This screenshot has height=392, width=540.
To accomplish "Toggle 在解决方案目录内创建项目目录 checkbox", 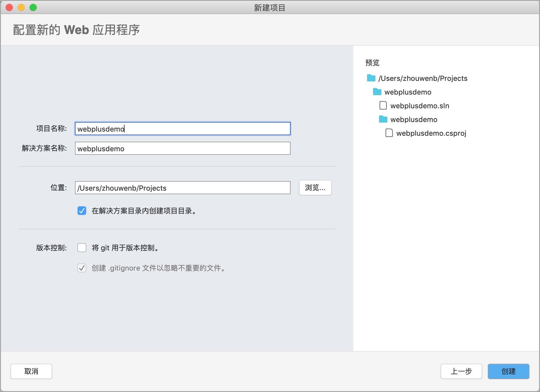I will click(x=82, y=211).
